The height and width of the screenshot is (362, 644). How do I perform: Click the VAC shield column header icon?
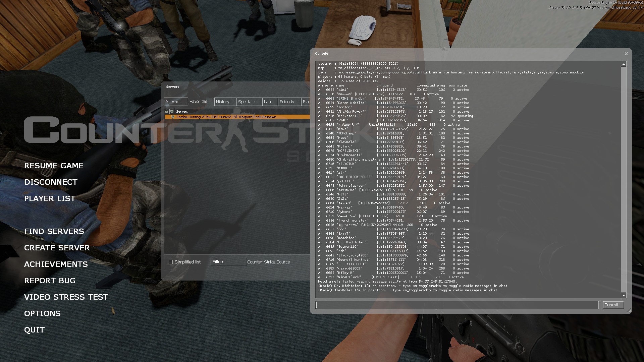click(x=172, y=111)
